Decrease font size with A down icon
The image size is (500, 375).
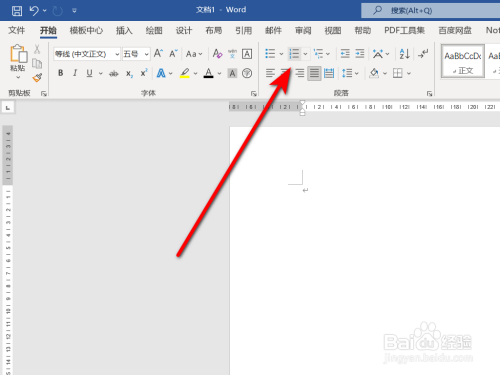(173, 53)
